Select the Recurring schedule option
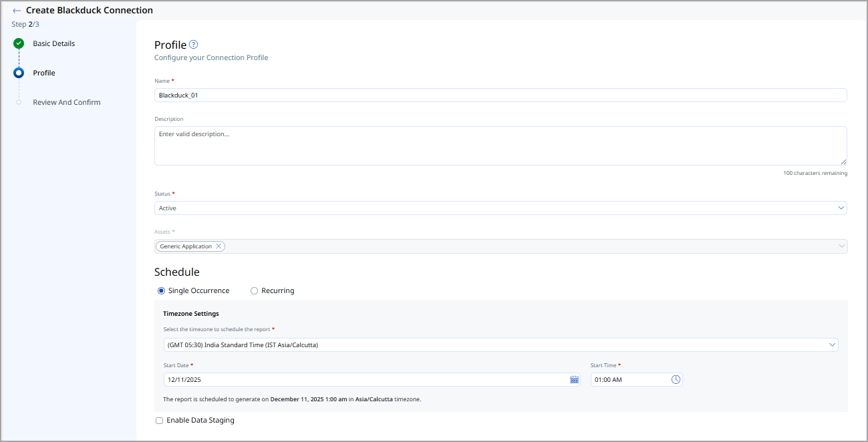 click(254, 290)
